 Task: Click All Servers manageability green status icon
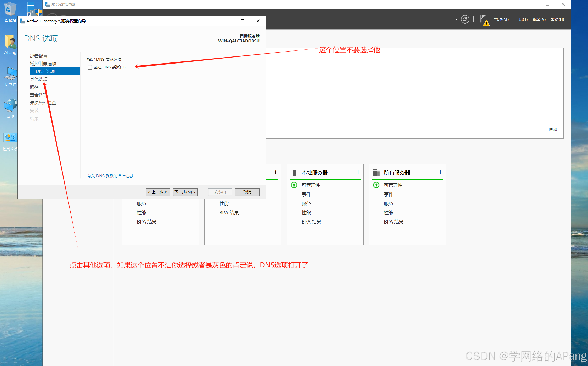[376, 185]
